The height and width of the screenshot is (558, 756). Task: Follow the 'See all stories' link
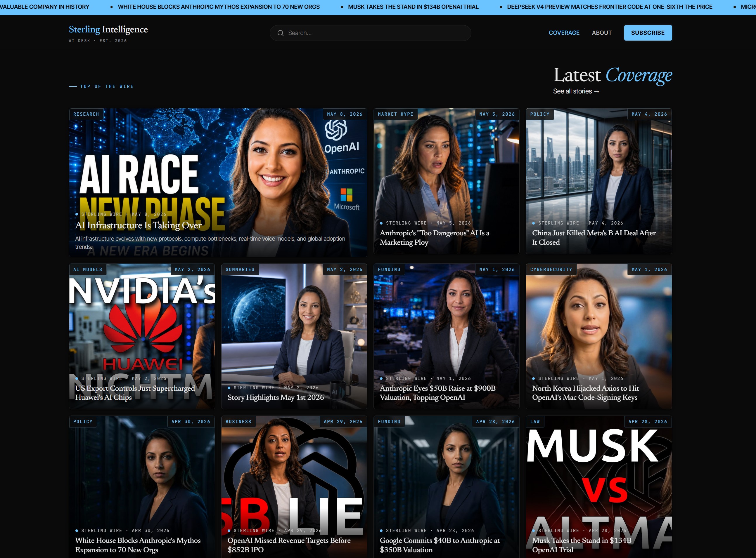click(x=576, y=91)
